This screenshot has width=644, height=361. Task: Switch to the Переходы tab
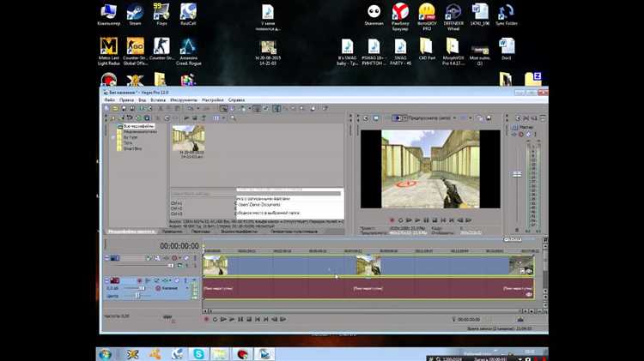[200, 232]
